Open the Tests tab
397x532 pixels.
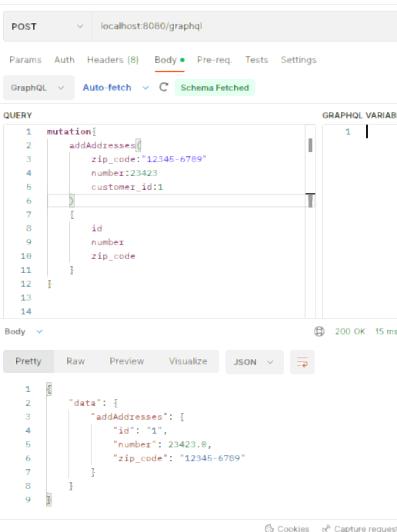point(256,60)
